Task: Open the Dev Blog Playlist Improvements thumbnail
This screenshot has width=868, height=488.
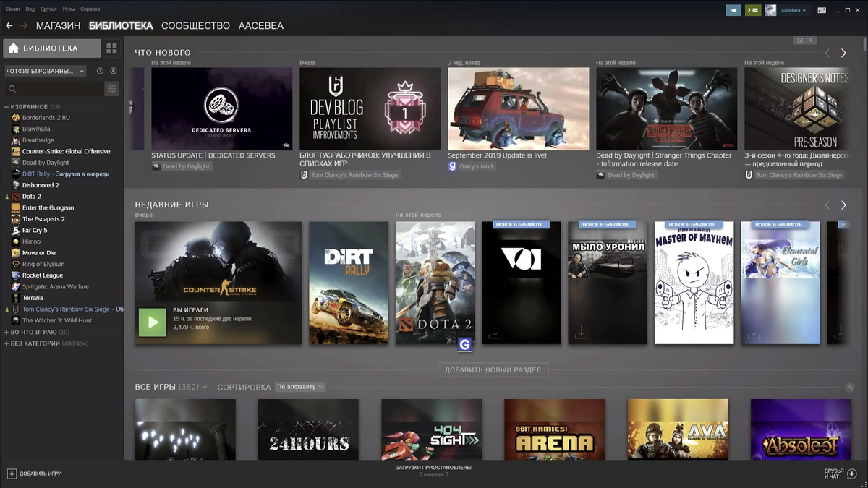Action: click(370, 108)
